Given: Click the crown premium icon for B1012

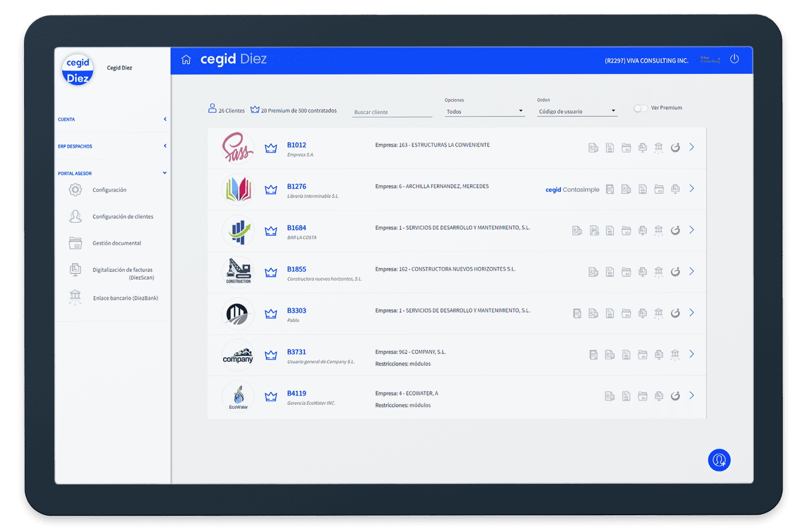Looking at the screenshot, I should coord(271,148).
